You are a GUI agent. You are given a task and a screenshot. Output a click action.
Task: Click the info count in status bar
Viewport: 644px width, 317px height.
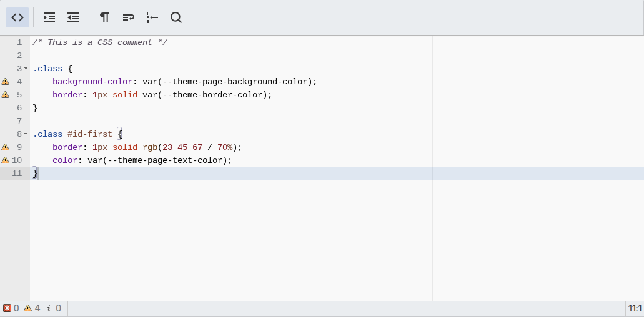(x=54, y=308)
